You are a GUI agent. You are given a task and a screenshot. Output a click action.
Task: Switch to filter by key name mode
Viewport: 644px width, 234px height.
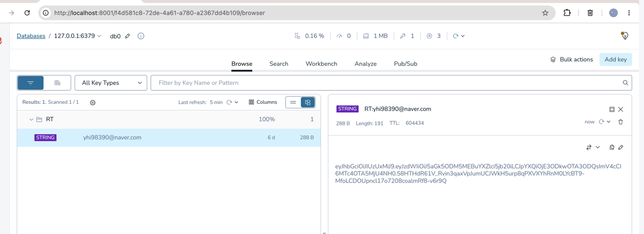pos(31,83)
